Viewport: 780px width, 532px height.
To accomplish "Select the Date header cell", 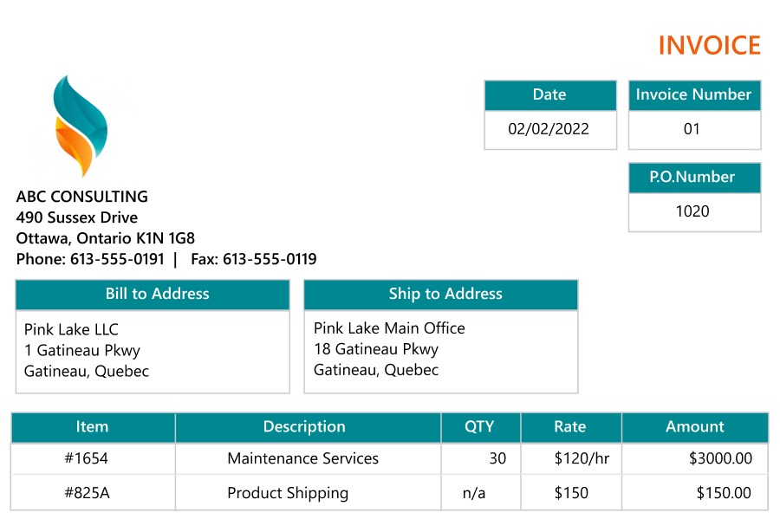I will point(549,95).
